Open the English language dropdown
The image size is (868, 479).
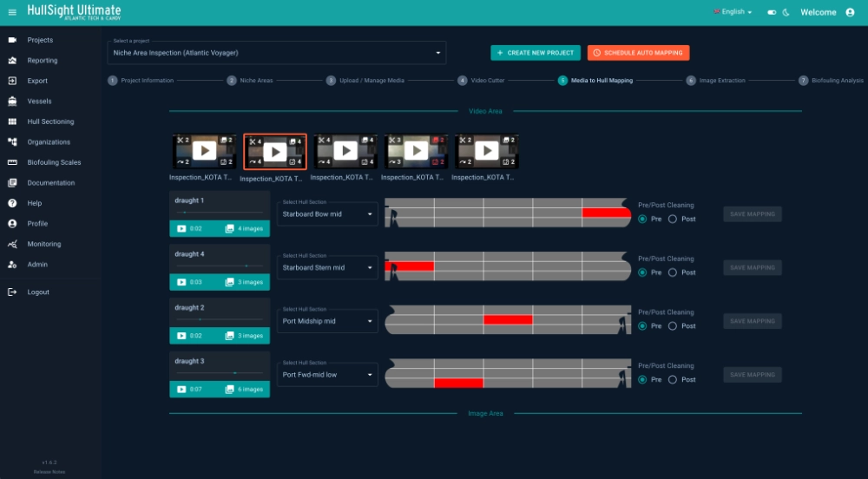pyautogui.click(x=733, y=12)
